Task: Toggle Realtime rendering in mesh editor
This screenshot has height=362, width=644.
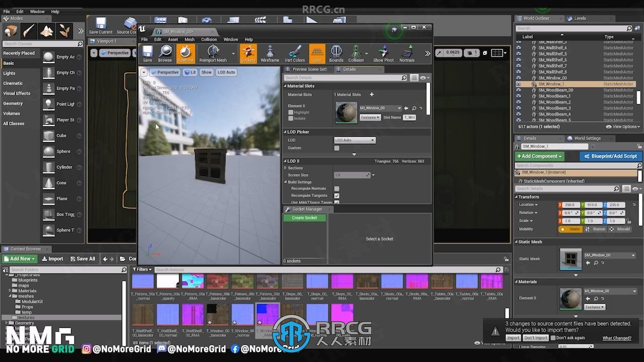Action: coord(185,54)
